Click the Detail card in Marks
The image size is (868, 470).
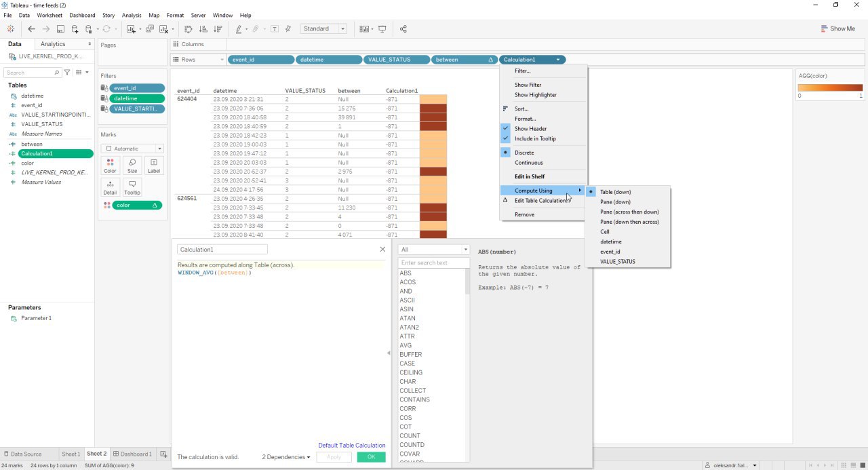[110, 187]
